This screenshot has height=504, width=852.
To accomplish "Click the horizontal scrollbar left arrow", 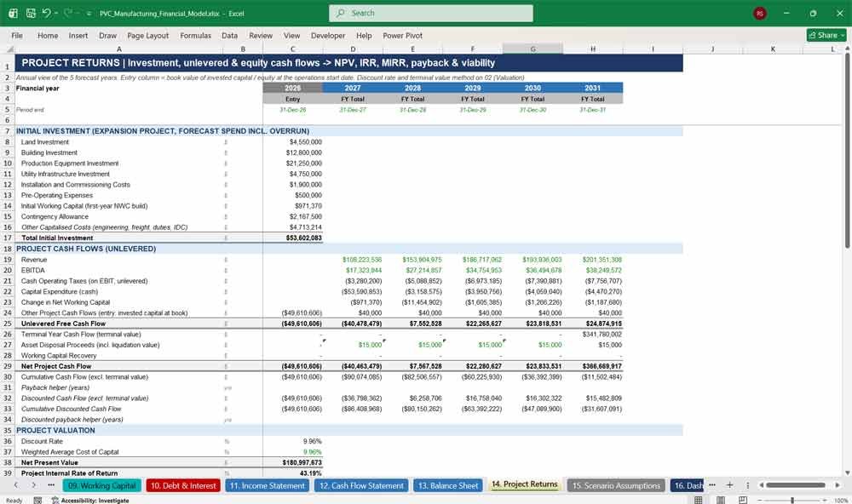I will (761, 485).
